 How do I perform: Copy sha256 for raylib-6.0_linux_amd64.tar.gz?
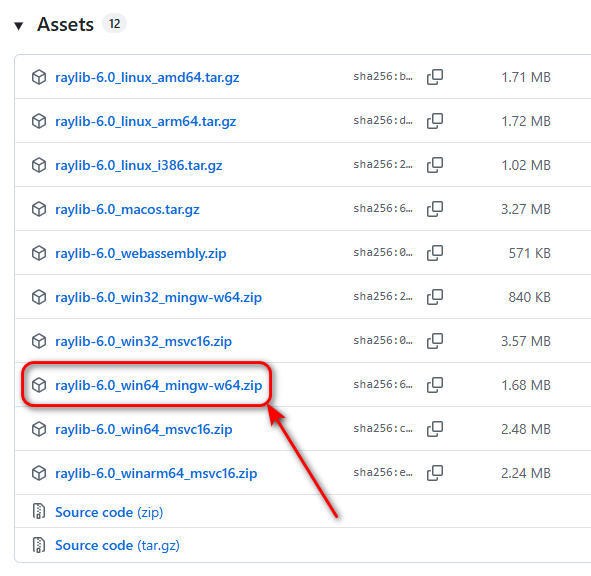coord(435,77)
